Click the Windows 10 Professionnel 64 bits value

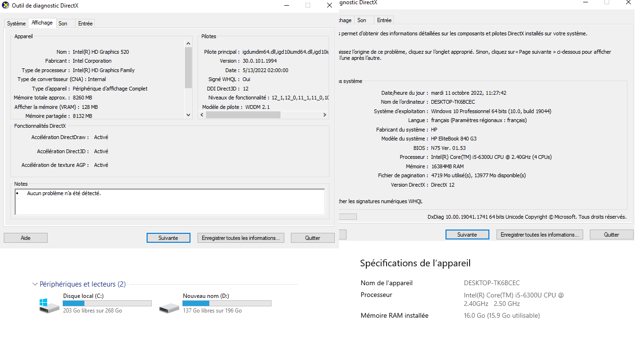[x=491, y=111]
